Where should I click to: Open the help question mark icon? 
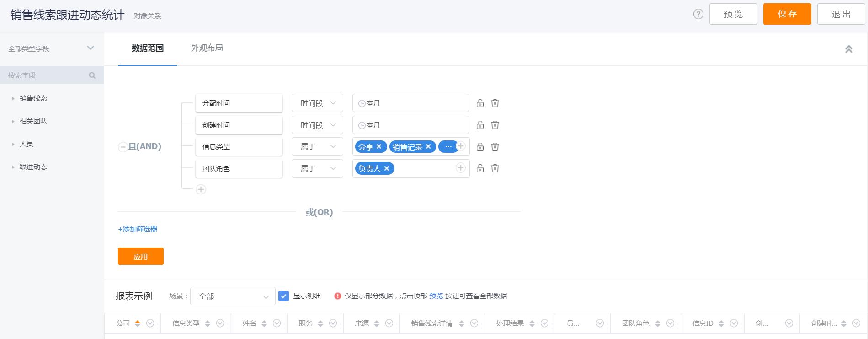pyautogui.click(x=698, y=14)
